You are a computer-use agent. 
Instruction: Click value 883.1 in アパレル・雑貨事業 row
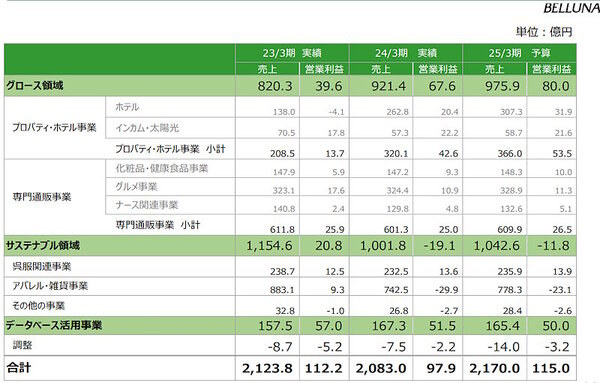[x=282, y=290]
